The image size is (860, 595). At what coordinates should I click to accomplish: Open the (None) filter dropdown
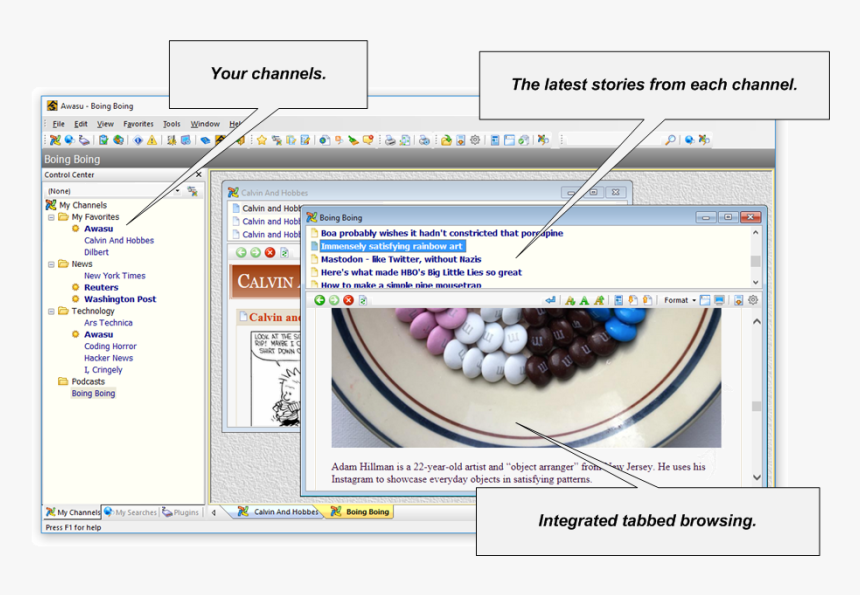pyautogui.click(x=177, y=191)
